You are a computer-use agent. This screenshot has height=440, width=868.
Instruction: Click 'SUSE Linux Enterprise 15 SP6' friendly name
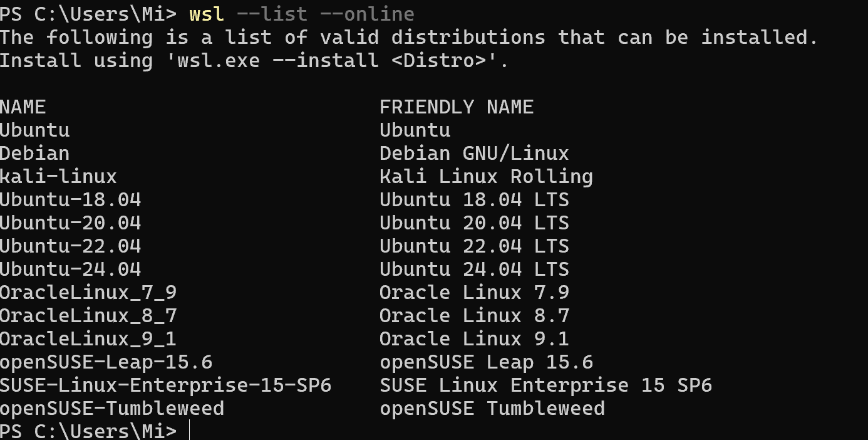coord(545,385)
